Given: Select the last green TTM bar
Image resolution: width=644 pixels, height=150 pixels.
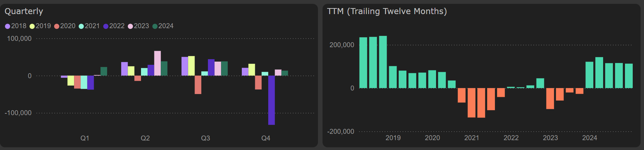Looking at the screenshot, I should click(629, 76).
